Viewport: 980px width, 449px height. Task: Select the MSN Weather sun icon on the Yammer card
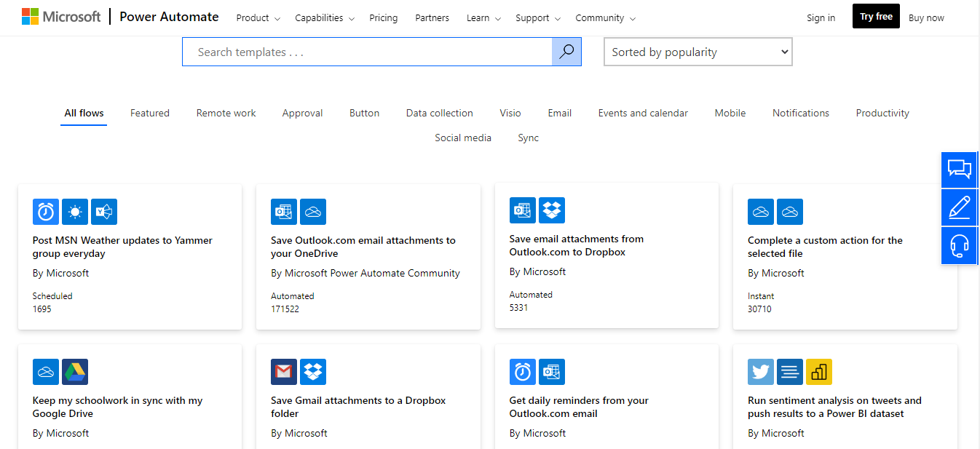point(74,212)
